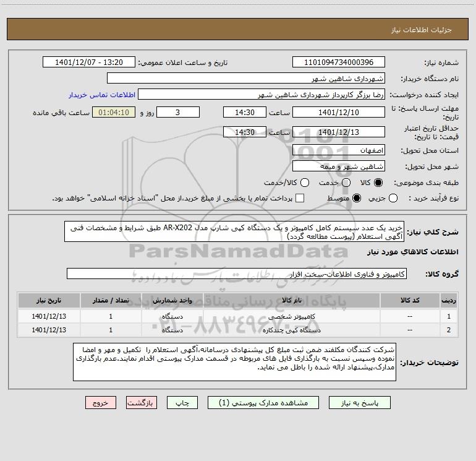Viewport: 476px width, 461px height.
Task: Click the need description text box AR-X202
Action: [234, 231]
